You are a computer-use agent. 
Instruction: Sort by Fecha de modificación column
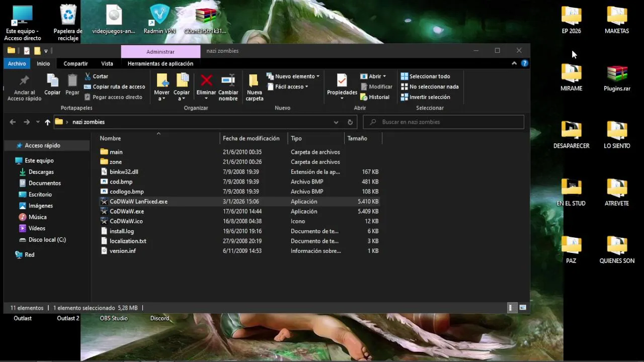(x=254, y=138)
